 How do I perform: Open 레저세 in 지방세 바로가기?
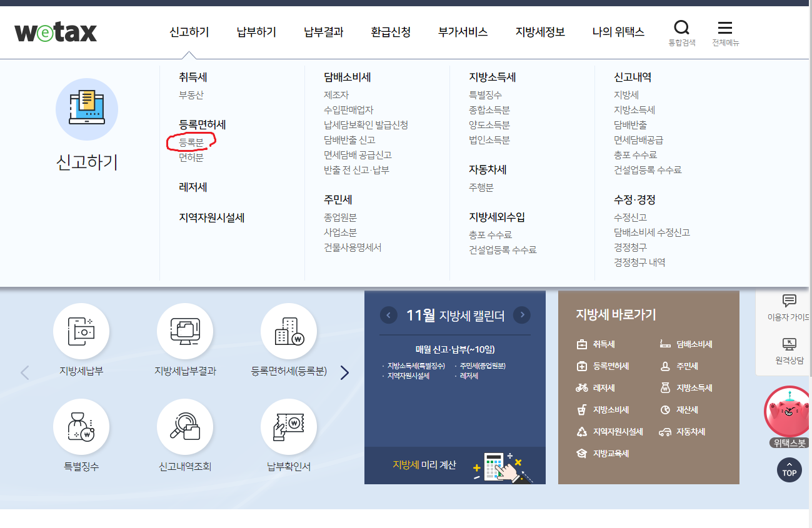pyautogui.click(x=596, y=388)
